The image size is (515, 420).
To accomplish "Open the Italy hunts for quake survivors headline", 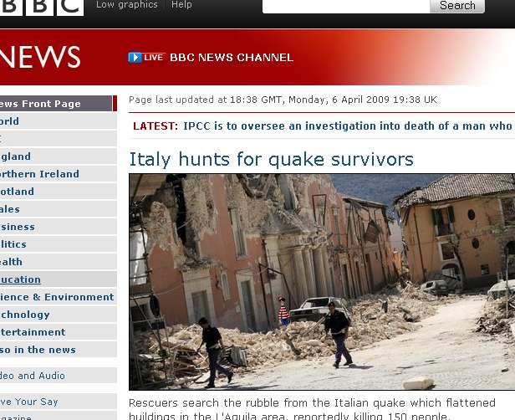I will click(x=271, y=160).
